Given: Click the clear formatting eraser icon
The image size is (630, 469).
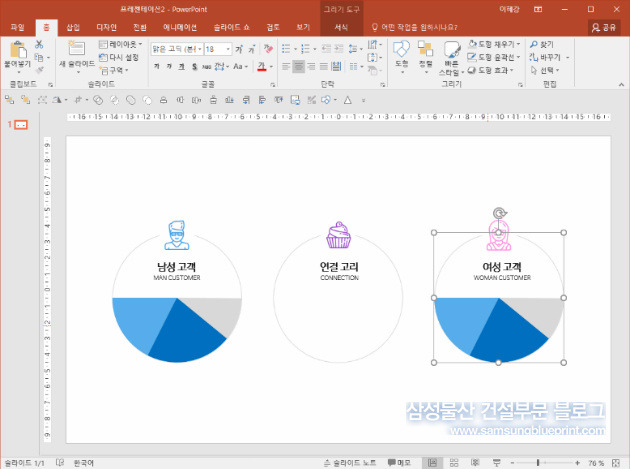Looking at the screenshot, I should coord(268,49).
